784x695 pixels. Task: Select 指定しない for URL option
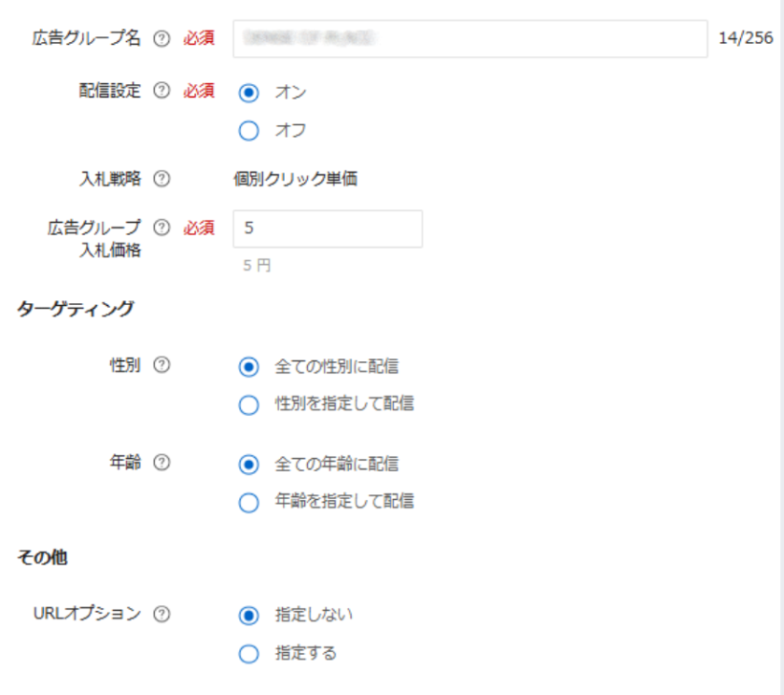coord(248,615)
